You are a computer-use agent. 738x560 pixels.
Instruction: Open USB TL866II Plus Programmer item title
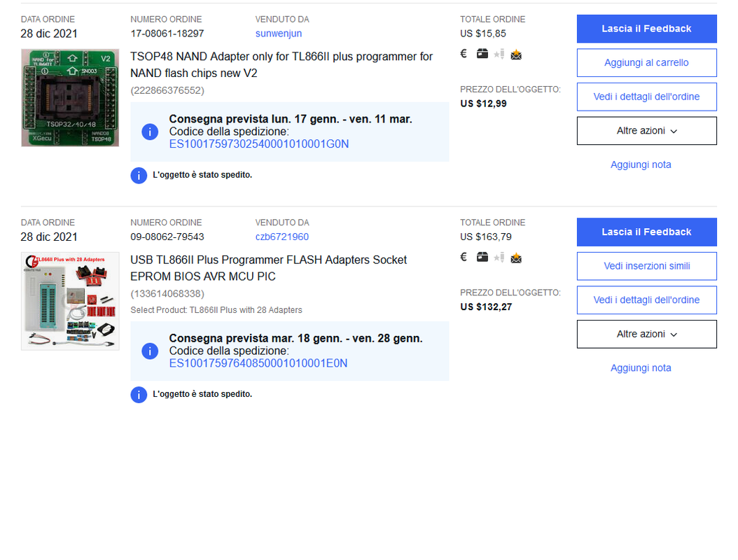coord(268,268)
